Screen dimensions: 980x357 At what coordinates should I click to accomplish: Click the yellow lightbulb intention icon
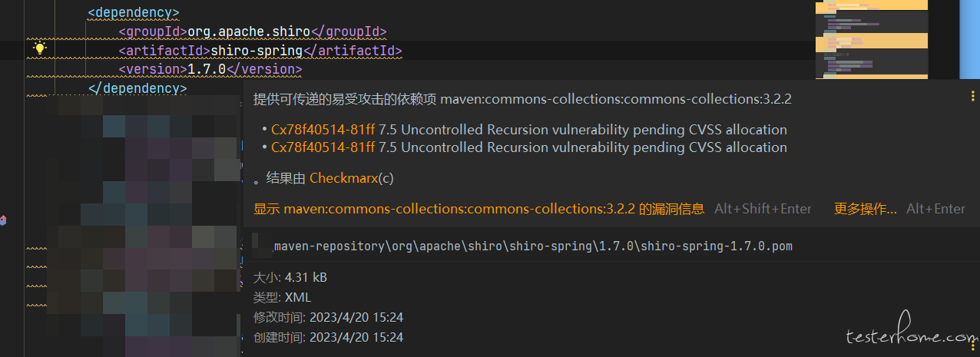click(40, 48)
